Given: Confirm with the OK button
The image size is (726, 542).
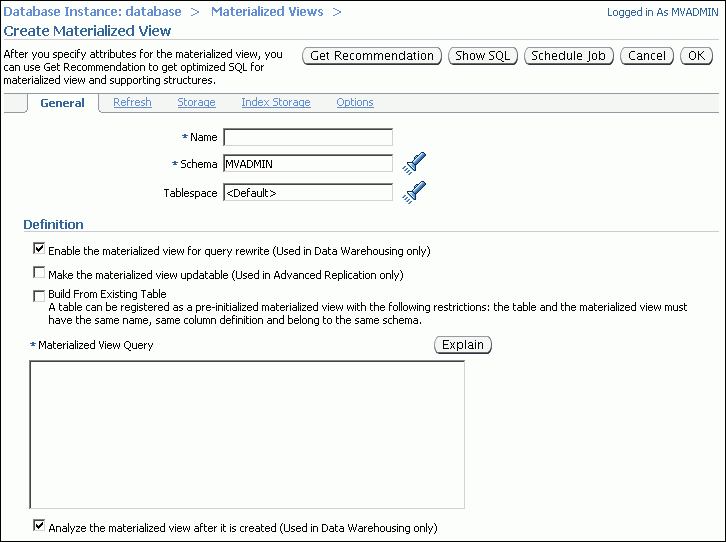Looking at the screenshot, I should (x=696, y=56).
